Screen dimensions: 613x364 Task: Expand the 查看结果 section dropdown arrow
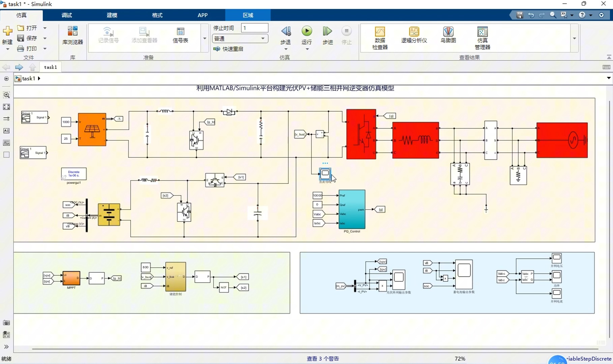click(574, 38)
